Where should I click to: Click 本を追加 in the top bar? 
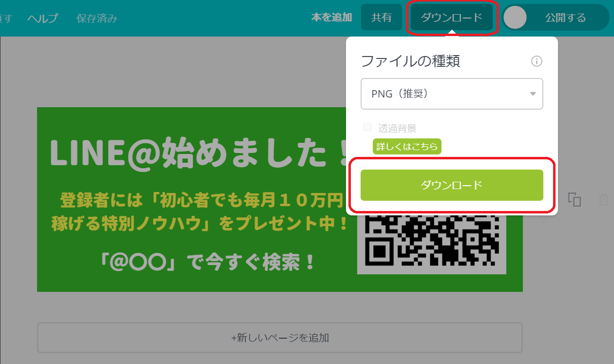tap(331, 18)
